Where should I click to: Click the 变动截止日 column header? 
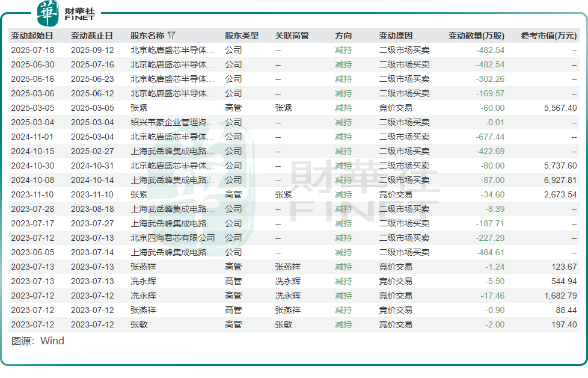92,36
